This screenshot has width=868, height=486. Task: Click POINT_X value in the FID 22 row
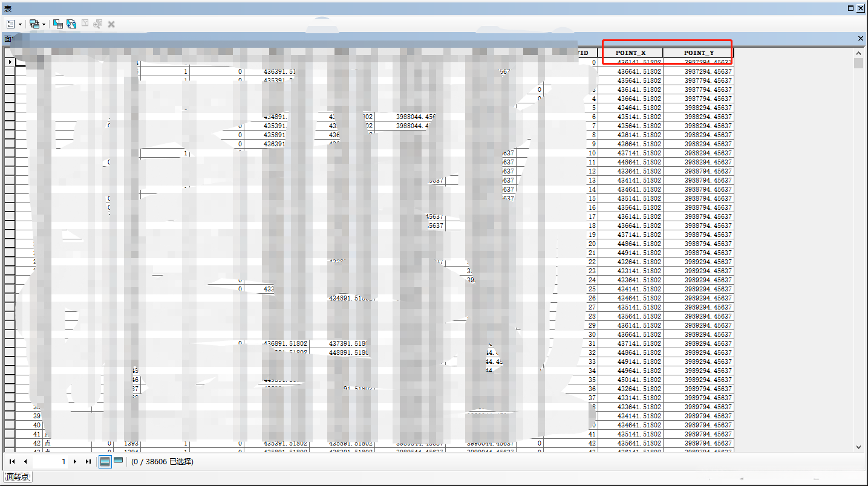[x=630, y=262]
